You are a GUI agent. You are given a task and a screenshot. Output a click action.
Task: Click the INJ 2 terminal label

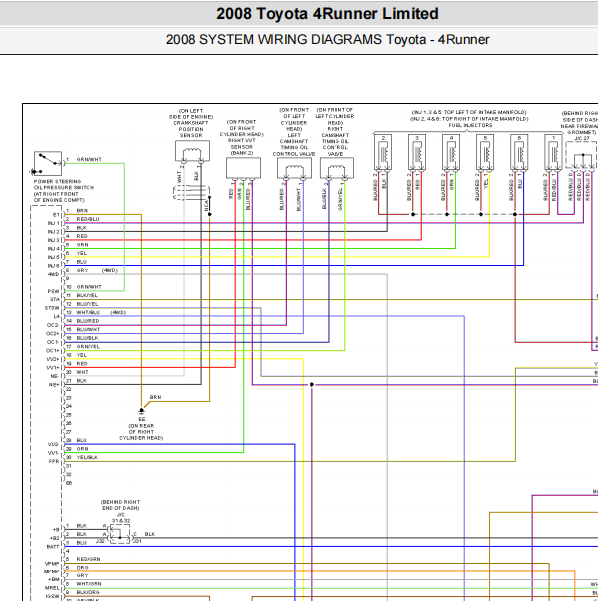[x=54, y=232]
